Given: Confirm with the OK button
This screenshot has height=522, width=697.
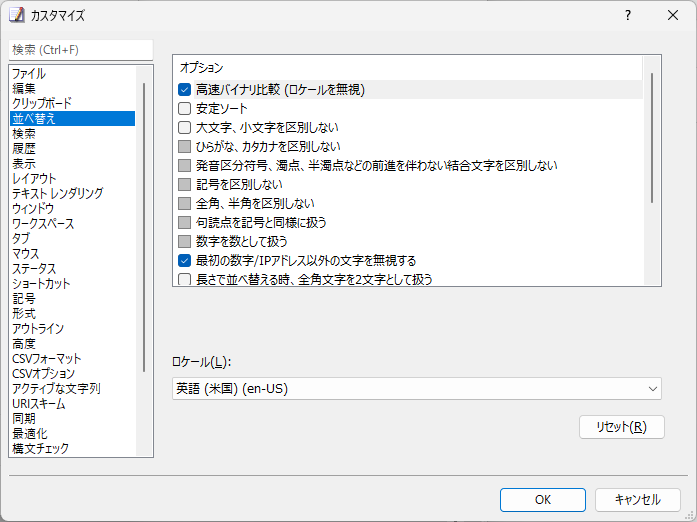Looking at the screenshot, I should pyautogui.click(x=543, y=500).
